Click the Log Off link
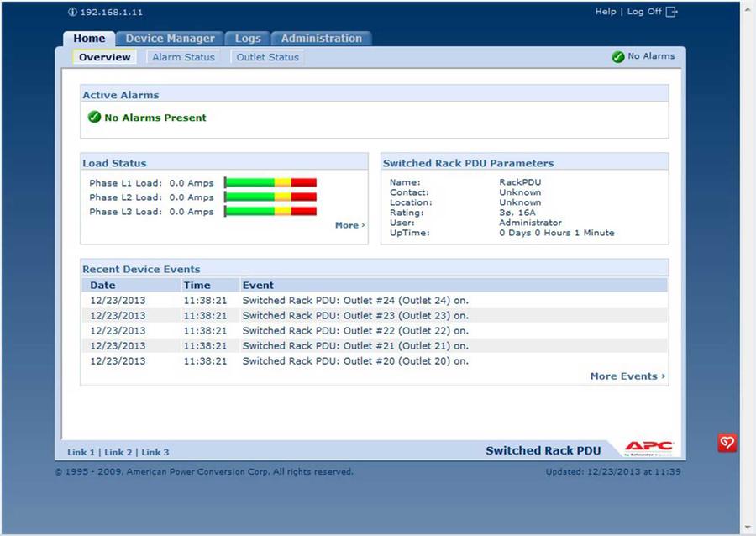Image resolution: width=756 pixels, height=536 pixels. [x=644, y=12]
